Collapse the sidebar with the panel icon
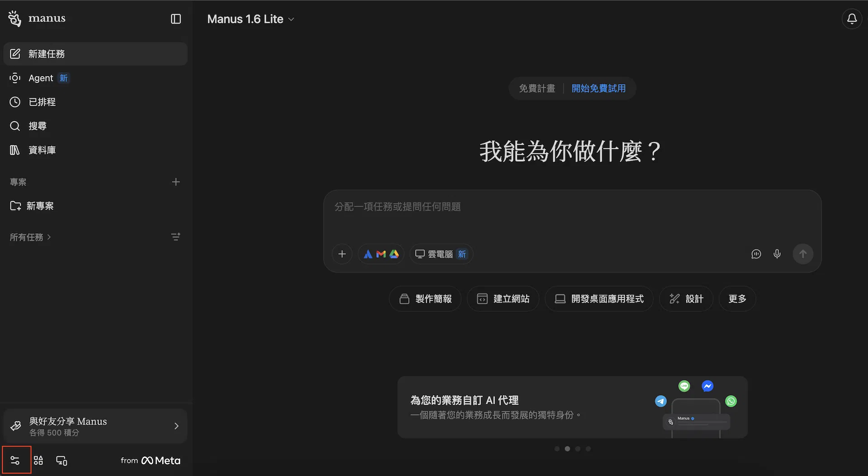 tap(176, 19)
